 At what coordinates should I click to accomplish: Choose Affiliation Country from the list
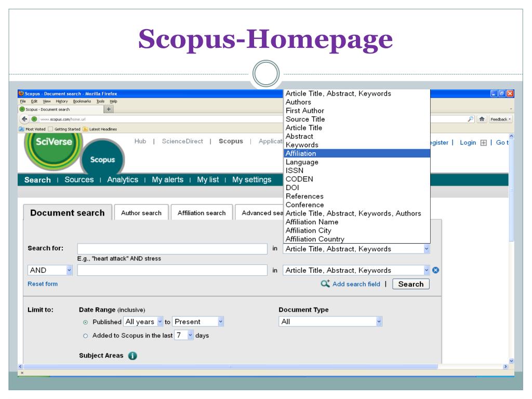[357, 239]
